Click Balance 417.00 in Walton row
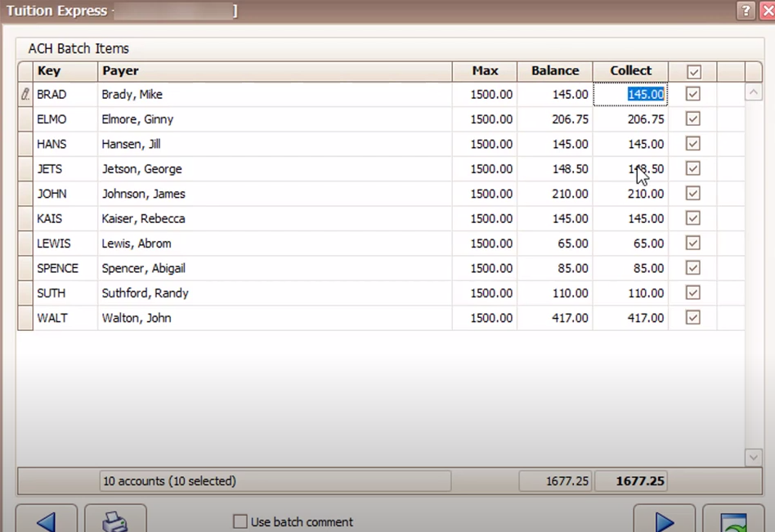Viewport: 775px width, 532px height. pyautogui.click(x=571, y=318)
